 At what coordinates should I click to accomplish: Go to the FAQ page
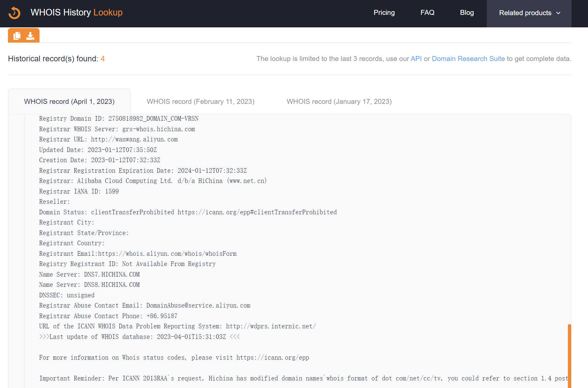(x=427, y=13)
